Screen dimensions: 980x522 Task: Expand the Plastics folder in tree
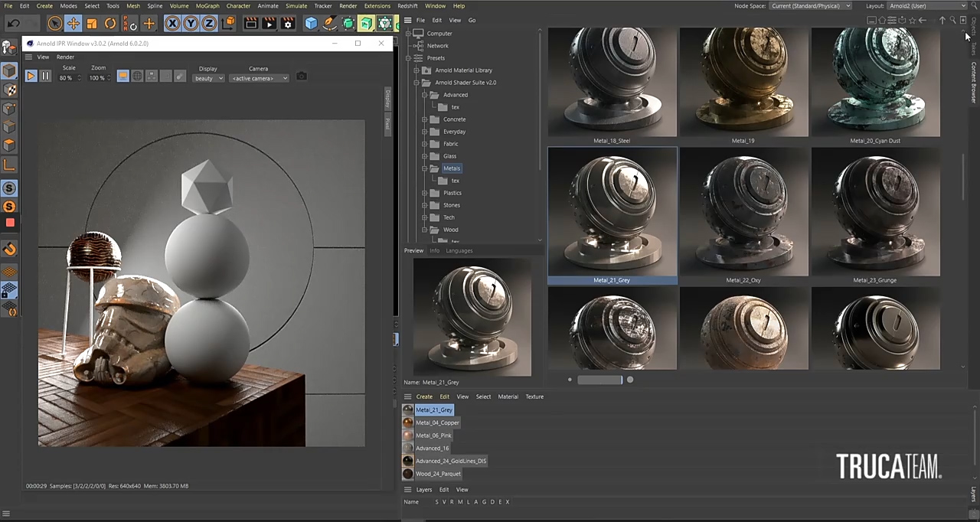click(425, 193)
